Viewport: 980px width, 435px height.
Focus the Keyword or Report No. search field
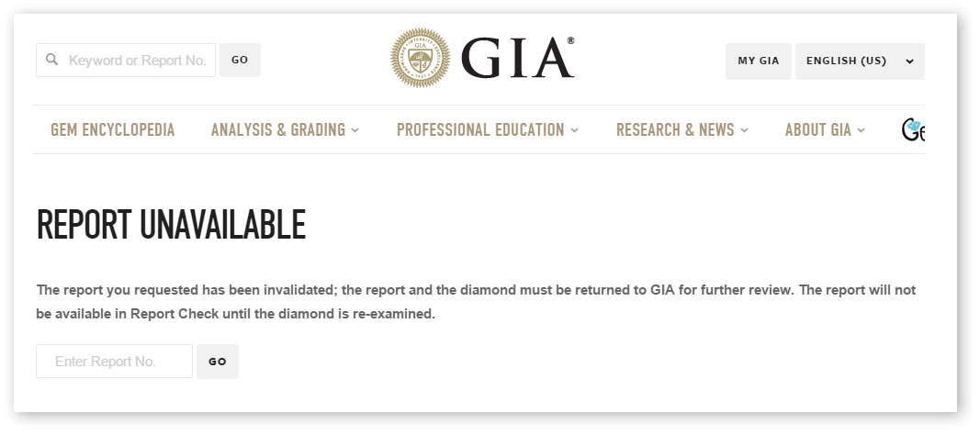(x=126, y=60)
